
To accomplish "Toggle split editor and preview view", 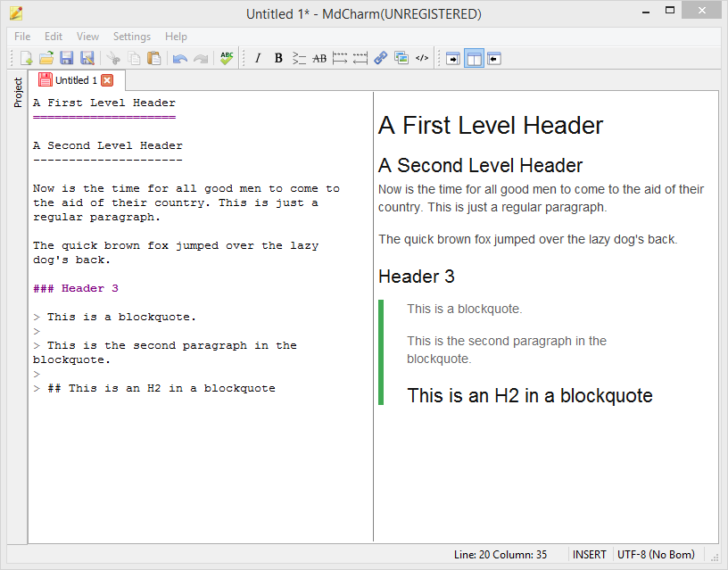I will point(474,59).
